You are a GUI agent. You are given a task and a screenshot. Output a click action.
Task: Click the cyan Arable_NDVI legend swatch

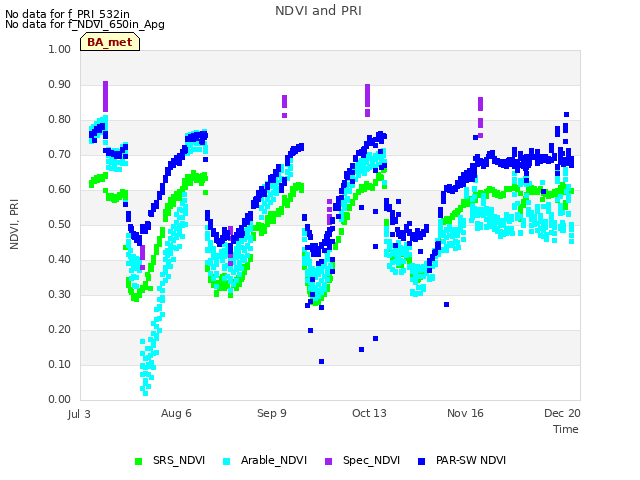pyautogui.click(x=227, y=462)
